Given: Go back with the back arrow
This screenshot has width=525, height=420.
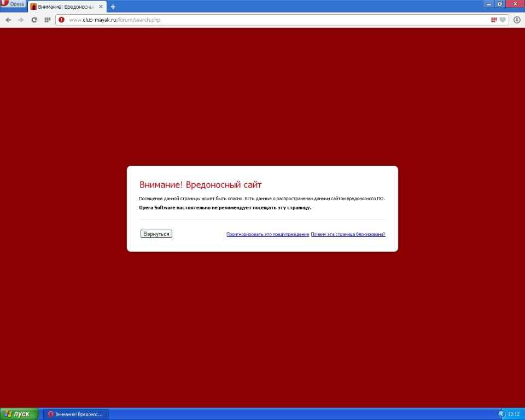Looking at the screenshot, I should click(8, 20).
